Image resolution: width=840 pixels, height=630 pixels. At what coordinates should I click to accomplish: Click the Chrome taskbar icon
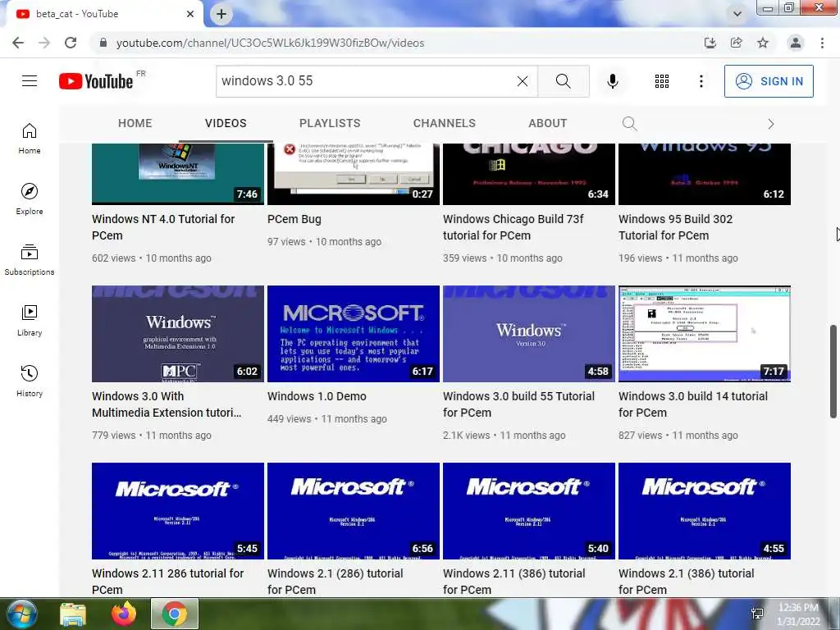175,614
